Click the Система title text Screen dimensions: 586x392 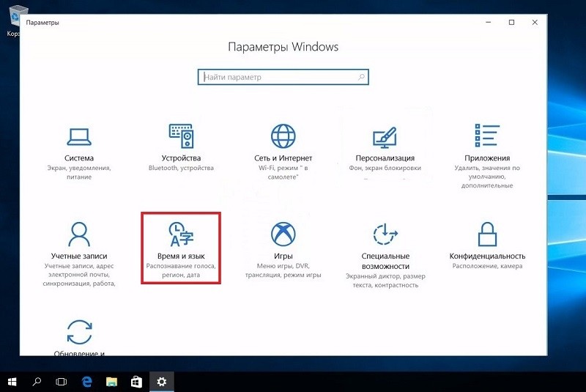pyautogui.click(x=79, y=158)
